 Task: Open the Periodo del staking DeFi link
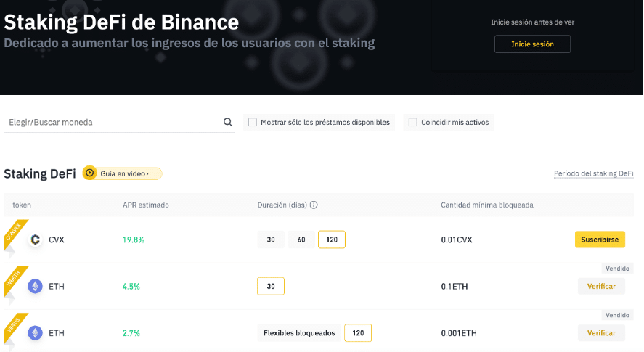(x=593, y=174)
